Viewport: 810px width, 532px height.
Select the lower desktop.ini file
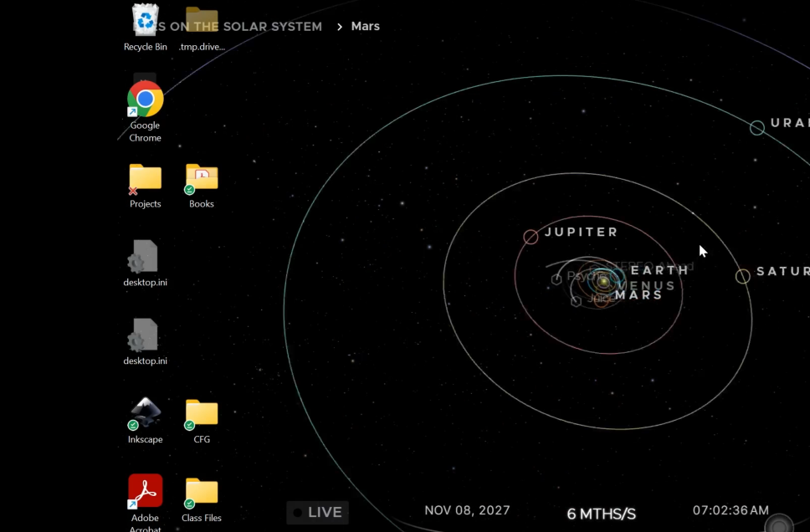click(145, 341)
